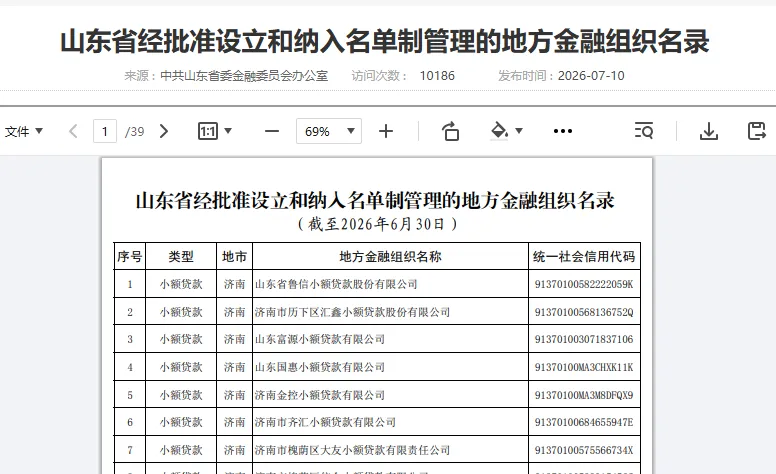Screen dimensions: 776x474
Task: Rotate the document page
Action: point(450,132)
